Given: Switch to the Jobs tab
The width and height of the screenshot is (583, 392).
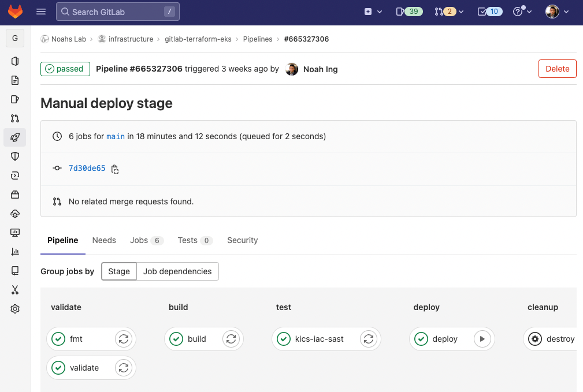Looking at the screenshot, I should [146, 240].
